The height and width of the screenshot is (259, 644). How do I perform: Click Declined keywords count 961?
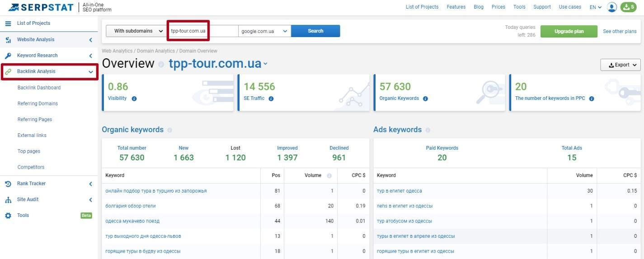(x=339, y=158)
